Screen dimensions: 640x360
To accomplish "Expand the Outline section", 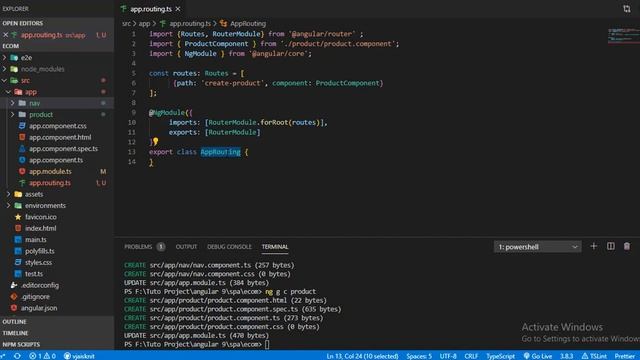I will click(57, 322).
